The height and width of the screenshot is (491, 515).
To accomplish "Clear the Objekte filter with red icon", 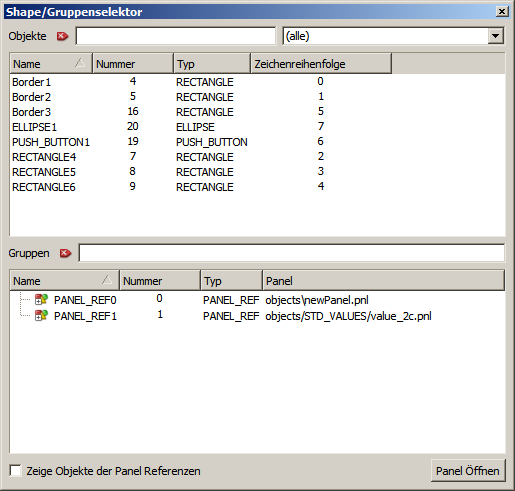I will coord(62,36).
